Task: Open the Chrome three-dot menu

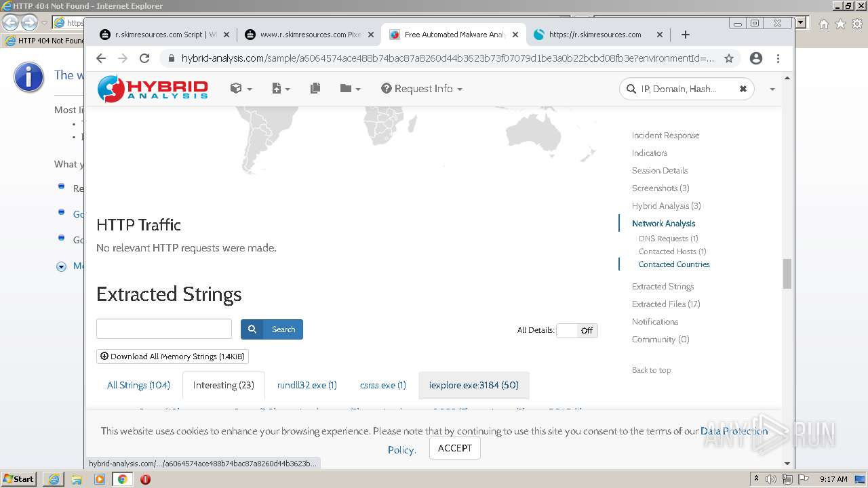Action: (778, 58)
